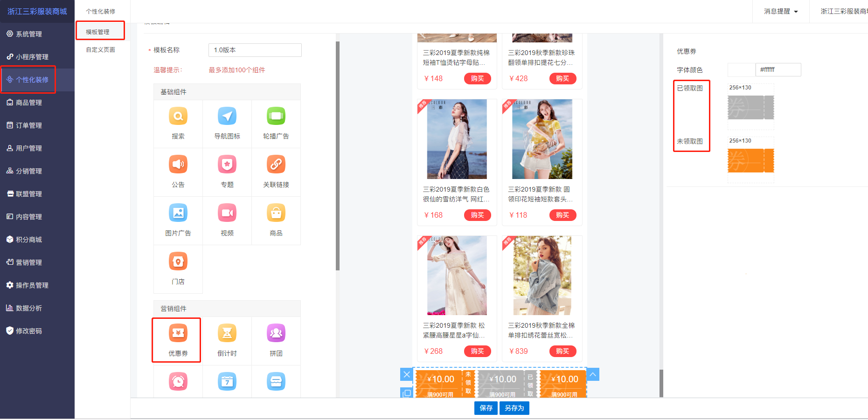
Task: Open the 字体颜色 color swatch
Action: click(x=741, y=69)
